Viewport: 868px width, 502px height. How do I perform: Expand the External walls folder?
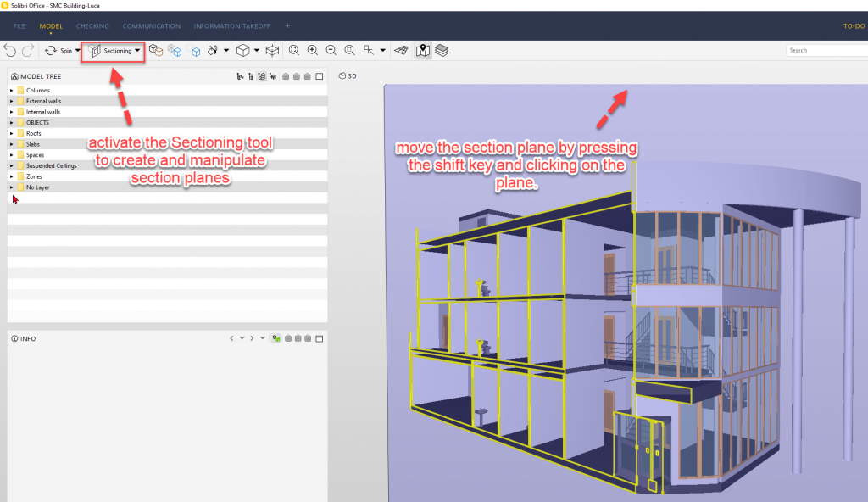12,101
